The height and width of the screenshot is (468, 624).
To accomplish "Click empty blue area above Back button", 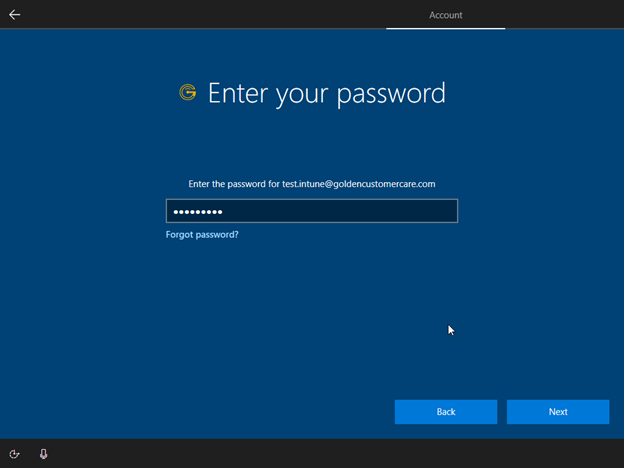I will (x=445, y=370).
